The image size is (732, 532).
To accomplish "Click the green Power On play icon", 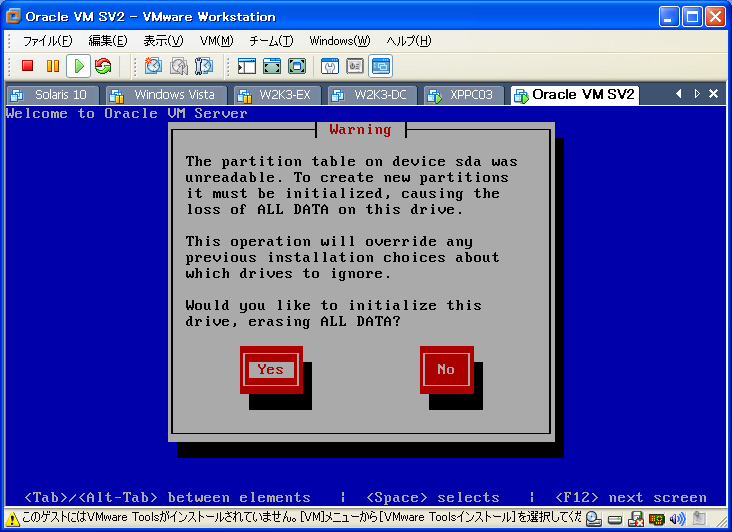I will point(78,66).
